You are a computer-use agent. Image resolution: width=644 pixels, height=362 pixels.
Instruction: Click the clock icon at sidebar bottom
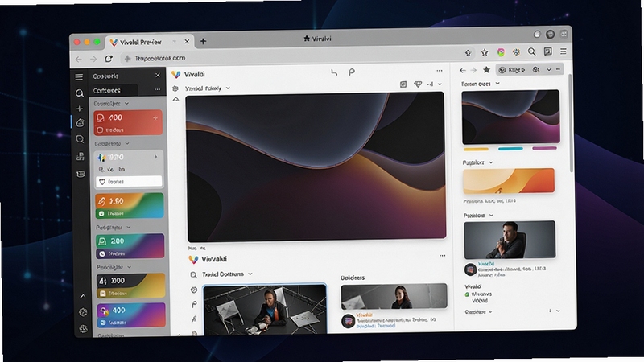[84, 329]
